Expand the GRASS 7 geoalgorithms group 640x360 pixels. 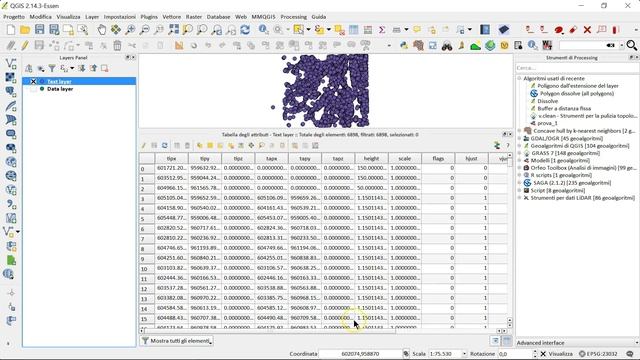pos(520,153)
